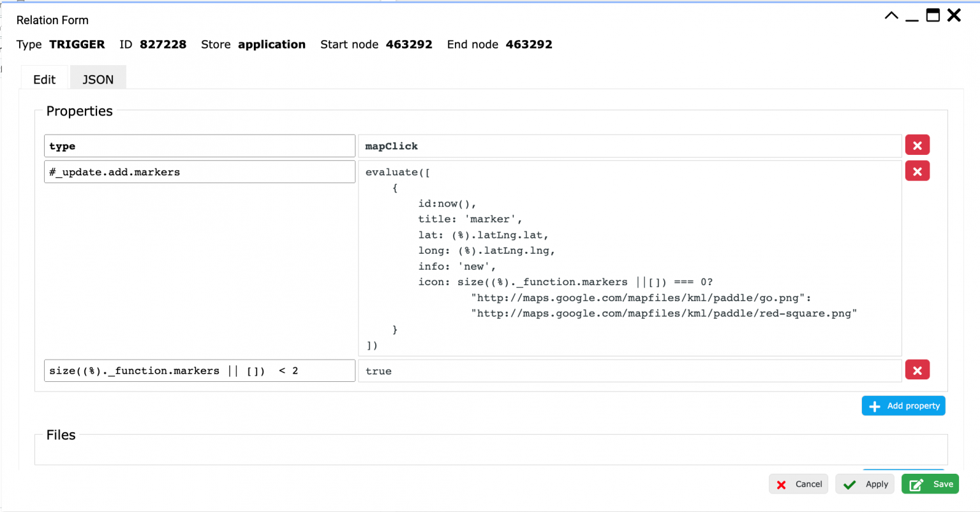
Task: Switch to the JSON tab
Action: (x=98, y=78)
